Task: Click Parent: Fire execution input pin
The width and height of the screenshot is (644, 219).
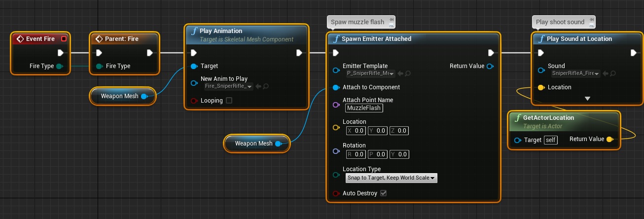Action: pyautogui.click(x=99, y=53)
